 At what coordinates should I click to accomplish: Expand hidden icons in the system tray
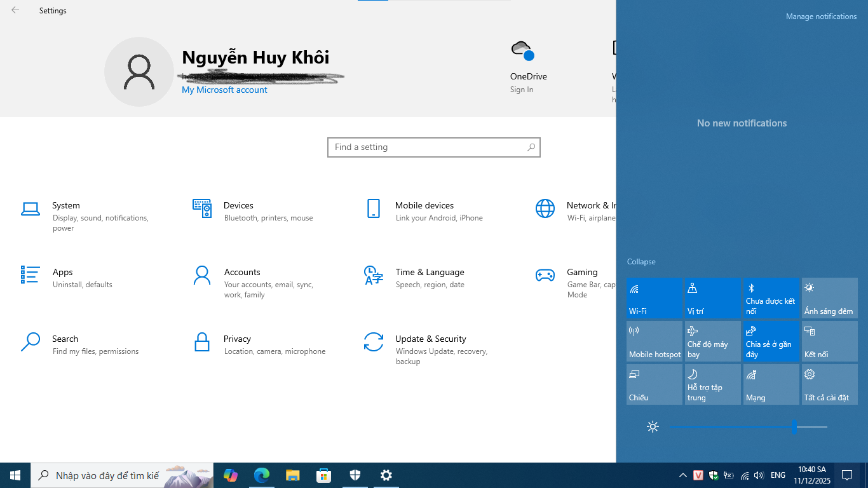pyautogui.click(x=682, y=475)
